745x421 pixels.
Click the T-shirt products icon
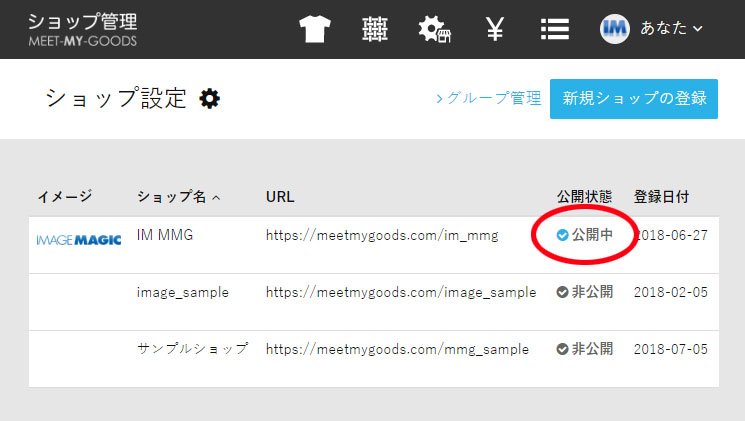(x=315, y=29)
